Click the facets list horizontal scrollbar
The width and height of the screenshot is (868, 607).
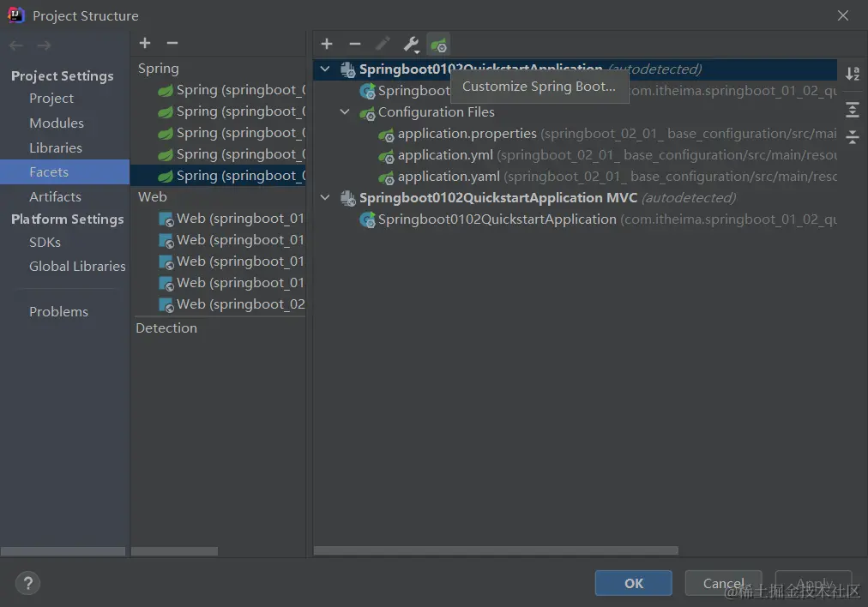tap(174, 551)
